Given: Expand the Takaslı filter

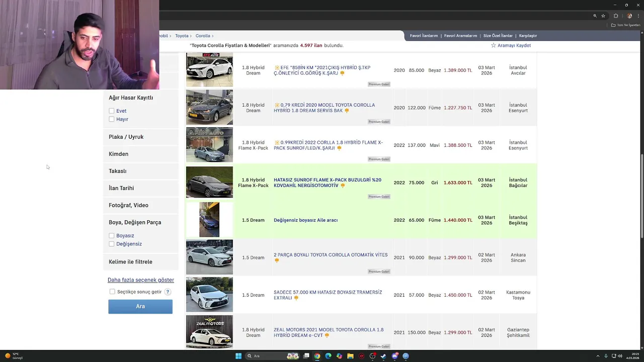Looking at the screenshot, I should coord(141,171).
